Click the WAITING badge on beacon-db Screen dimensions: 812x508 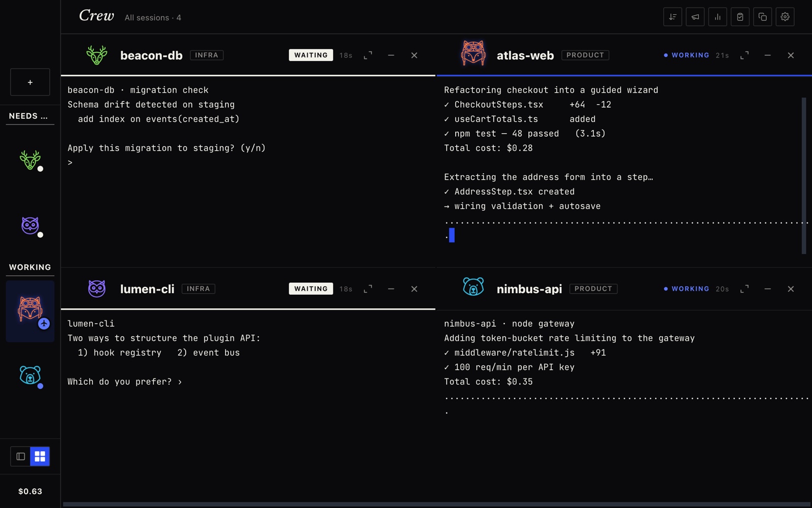tap(311, 55)
